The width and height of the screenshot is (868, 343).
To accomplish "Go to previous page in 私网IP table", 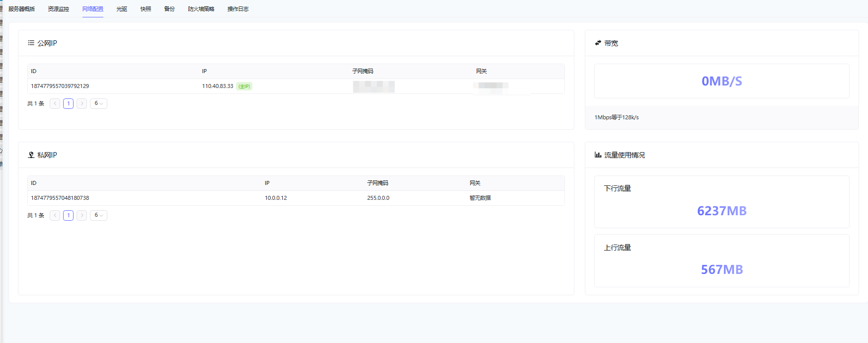I will point(55,215).
